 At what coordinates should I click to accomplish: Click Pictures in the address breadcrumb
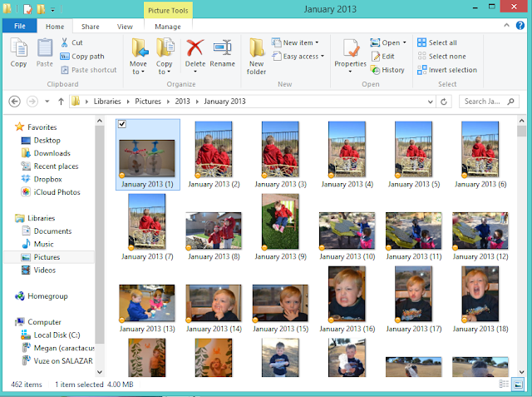pyautogui.click(x=148, y=102)
